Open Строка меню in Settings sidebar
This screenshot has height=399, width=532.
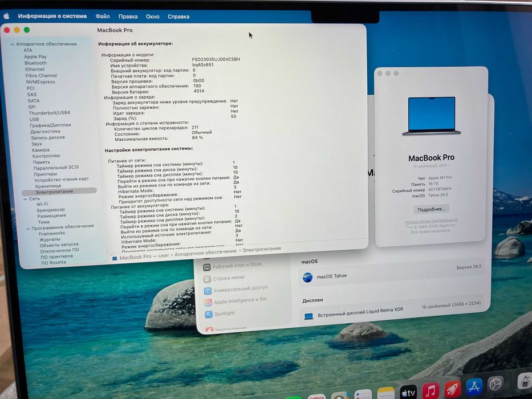[x=224, y=278]
